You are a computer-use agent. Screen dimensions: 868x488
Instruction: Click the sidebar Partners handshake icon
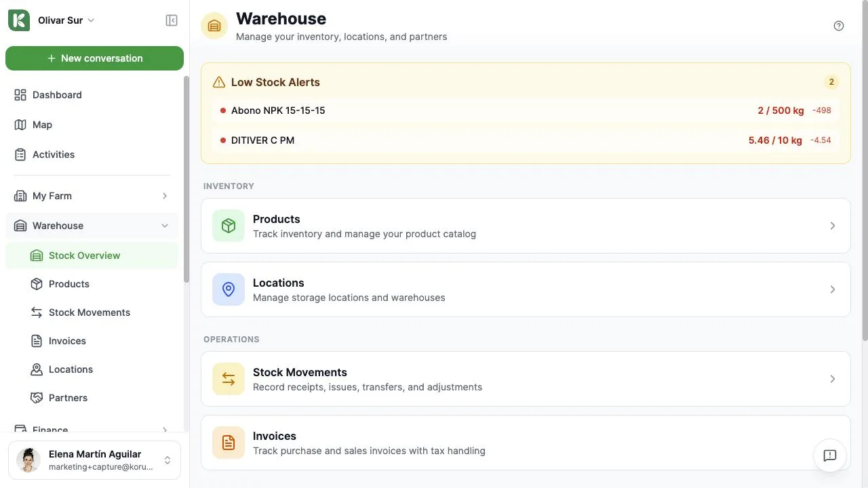[37, 398]
